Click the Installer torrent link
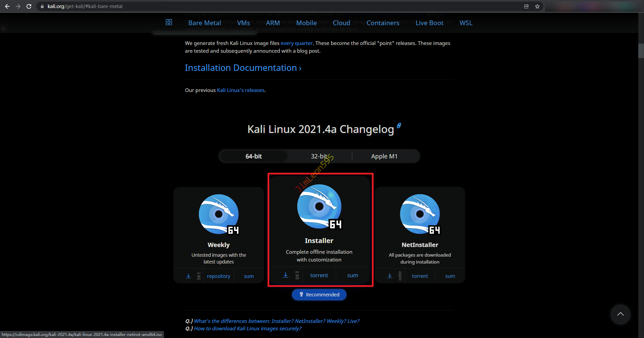Viewport: 644px width, 338px height. point(319,275)
